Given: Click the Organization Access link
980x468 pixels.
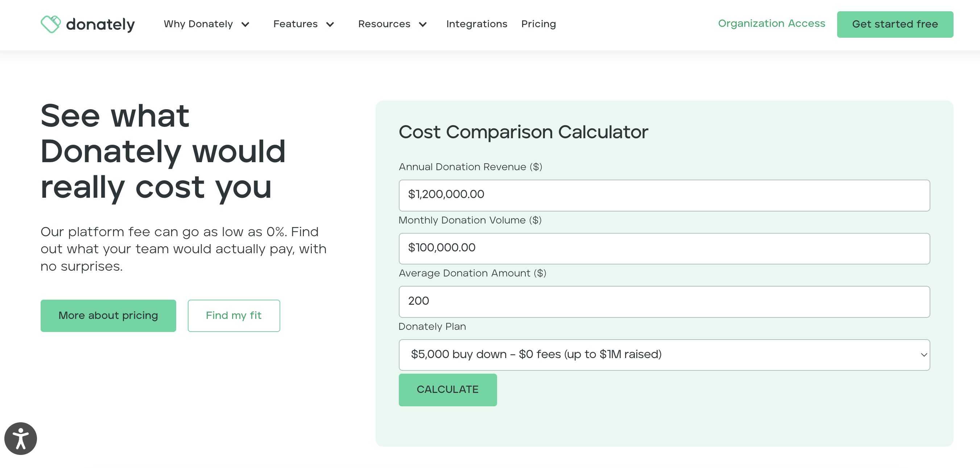Looking at the screenshot, I should [x=772, y=24].
